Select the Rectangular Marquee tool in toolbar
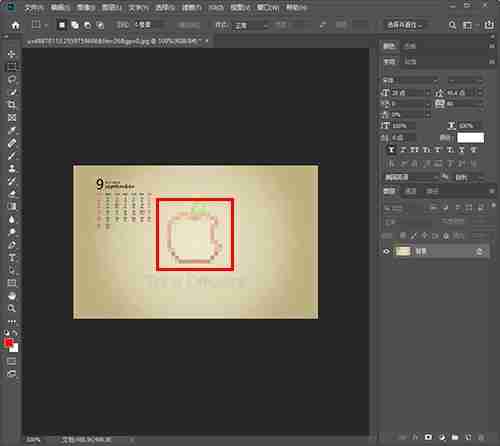Screen dimensions: 500x446 12,67
